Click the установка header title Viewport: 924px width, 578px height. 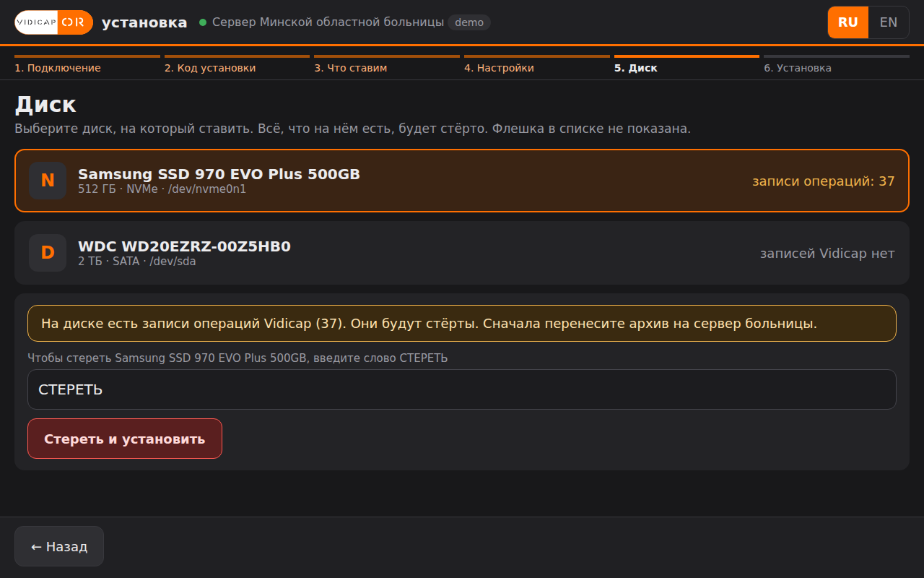point(144,22)
